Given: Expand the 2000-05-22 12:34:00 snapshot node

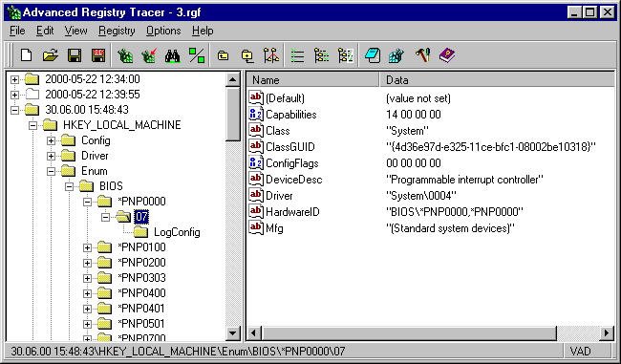Looking at the screenshot, I should point(14,79).
